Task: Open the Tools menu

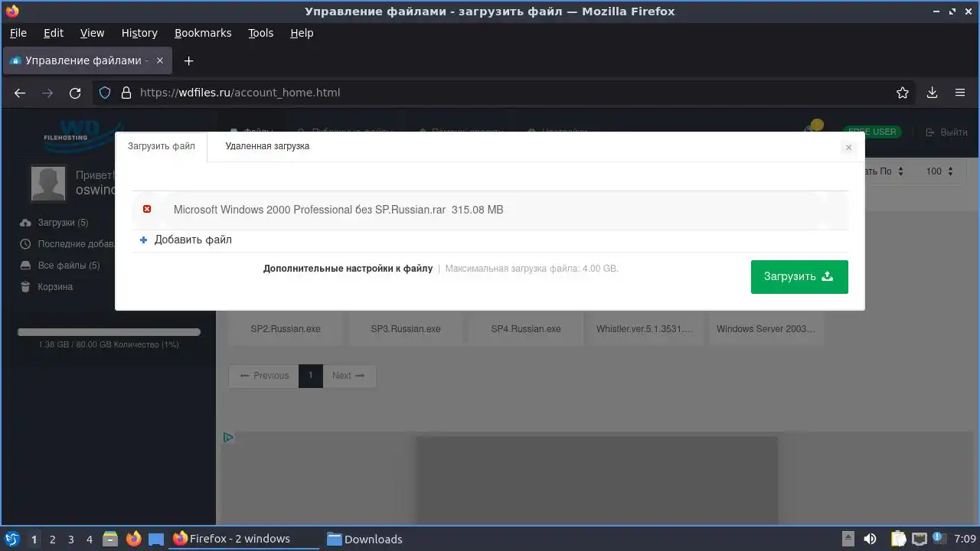Action: coord(260,33)
